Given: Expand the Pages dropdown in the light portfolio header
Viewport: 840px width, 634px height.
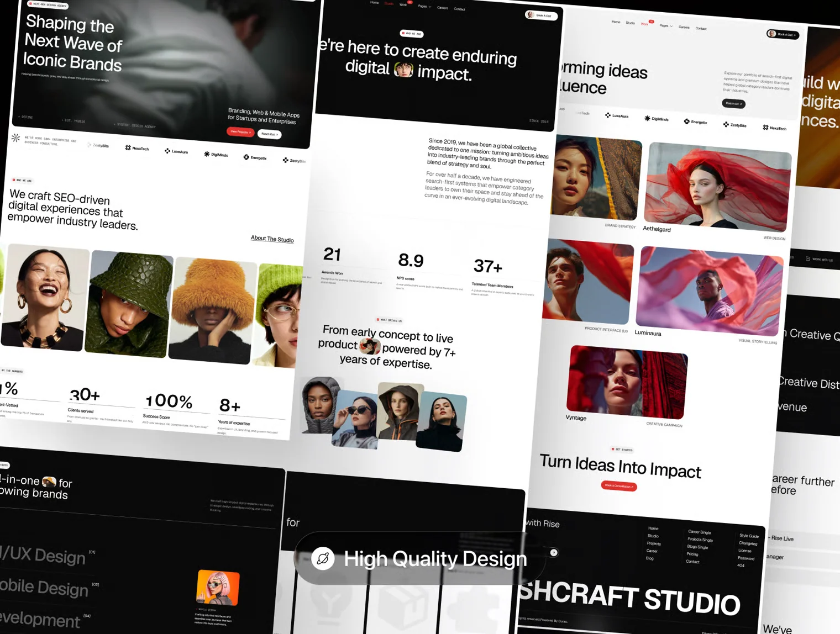Looking at the screenshot, I should tap(666, 25).
